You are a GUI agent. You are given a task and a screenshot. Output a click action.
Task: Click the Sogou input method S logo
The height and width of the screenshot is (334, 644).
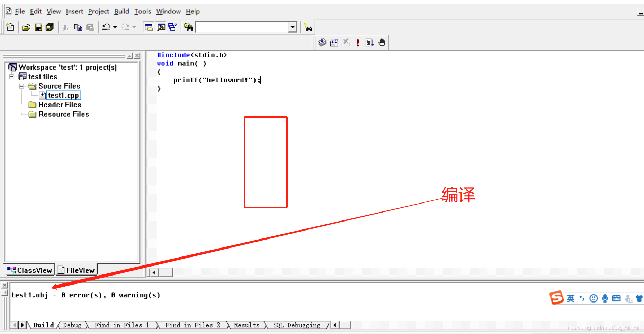[x=556, y=298]
